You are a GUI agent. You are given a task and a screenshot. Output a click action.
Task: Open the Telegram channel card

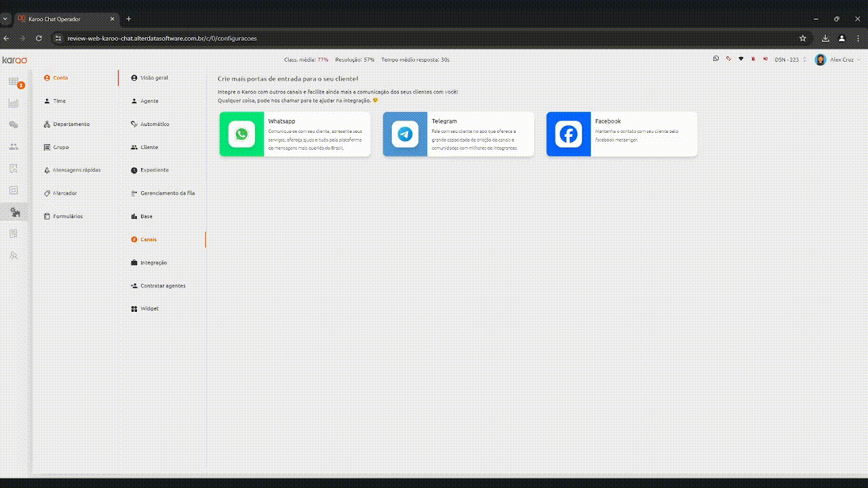(458, 134)
